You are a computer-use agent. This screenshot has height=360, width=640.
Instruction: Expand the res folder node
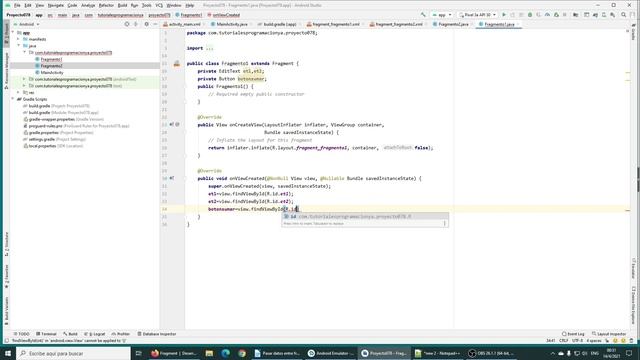18,92
